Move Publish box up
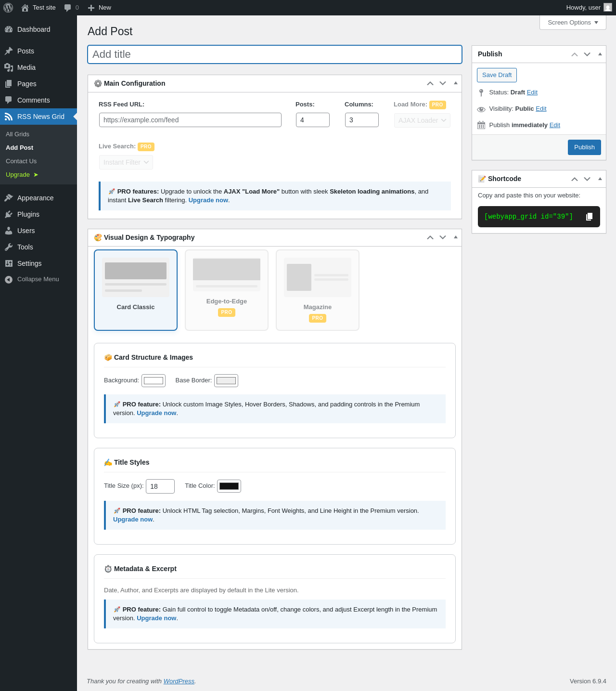 (x=575, y=54)
